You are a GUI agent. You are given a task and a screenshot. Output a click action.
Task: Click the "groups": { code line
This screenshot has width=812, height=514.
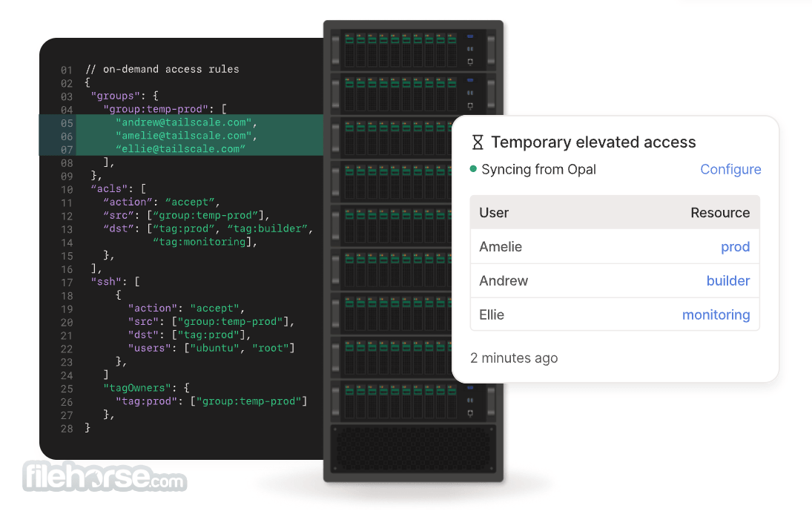[x=125, y=96]
